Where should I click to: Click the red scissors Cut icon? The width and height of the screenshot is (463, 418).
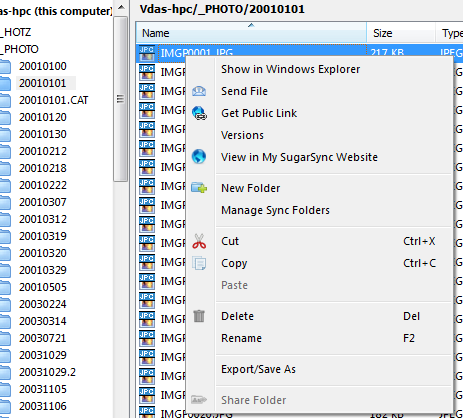click(x=199, y=241)
